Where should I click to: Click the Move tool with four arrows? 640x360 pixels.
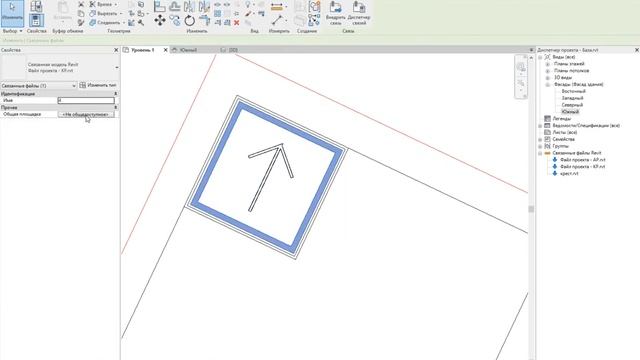point(160,20)
